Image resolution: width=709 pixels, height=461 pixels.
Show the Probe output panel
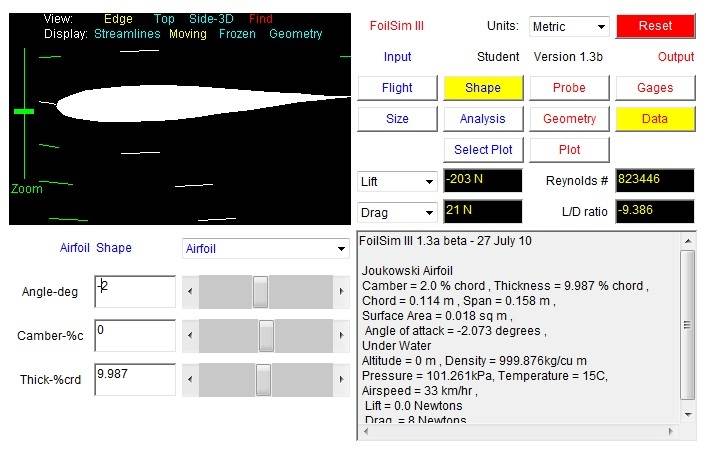tap(569, 88)
